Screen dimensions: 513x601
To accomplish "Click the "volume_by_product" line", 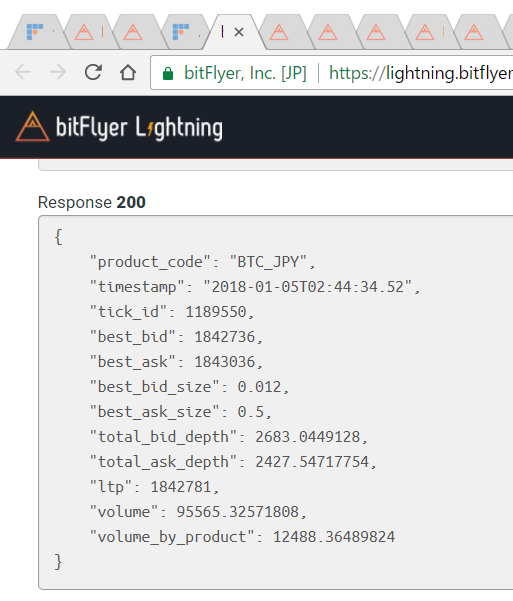I will (242, 537).
